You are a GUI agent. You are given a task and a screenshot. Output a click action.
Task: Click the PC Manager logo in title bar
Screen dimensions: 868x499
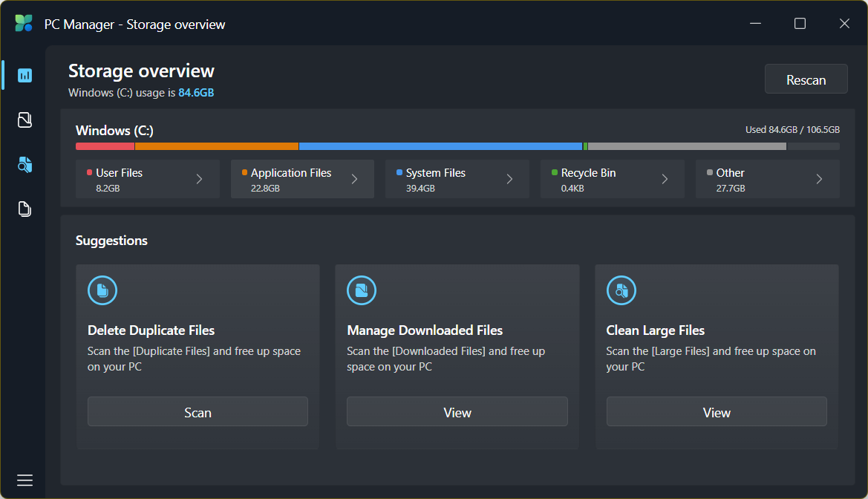[x=24, y=24]
